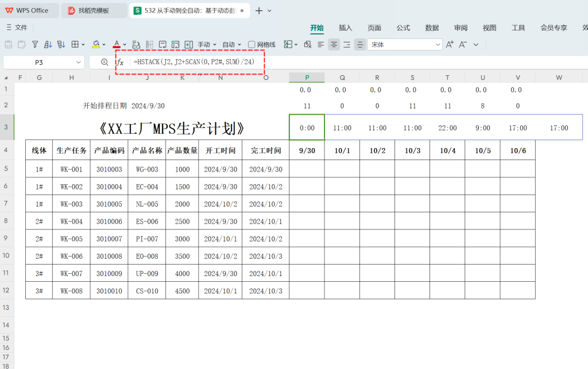Open borders dropdown arrow

coord(83,45)
